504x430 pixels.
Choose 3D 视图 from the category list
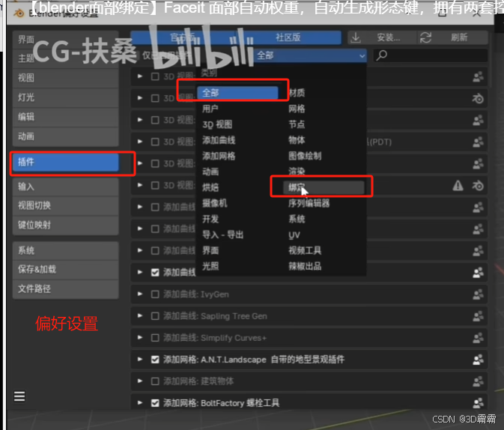pos(217,124)
